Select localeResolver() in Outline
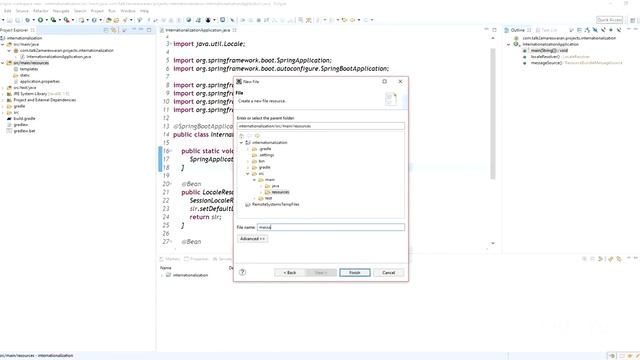Viewport: 640px width, 360px height. coord(560,57)
